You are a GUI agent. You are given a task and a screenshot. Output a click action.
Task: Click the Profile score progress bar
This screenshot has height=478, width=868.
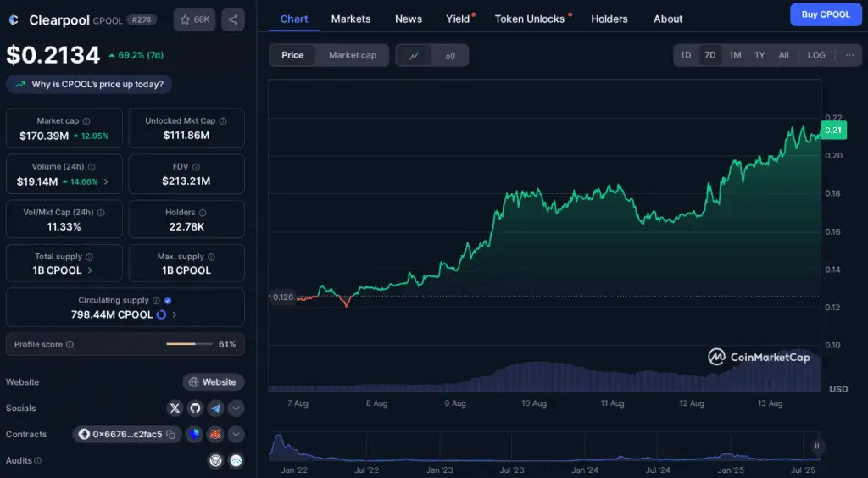pos(189,344)
